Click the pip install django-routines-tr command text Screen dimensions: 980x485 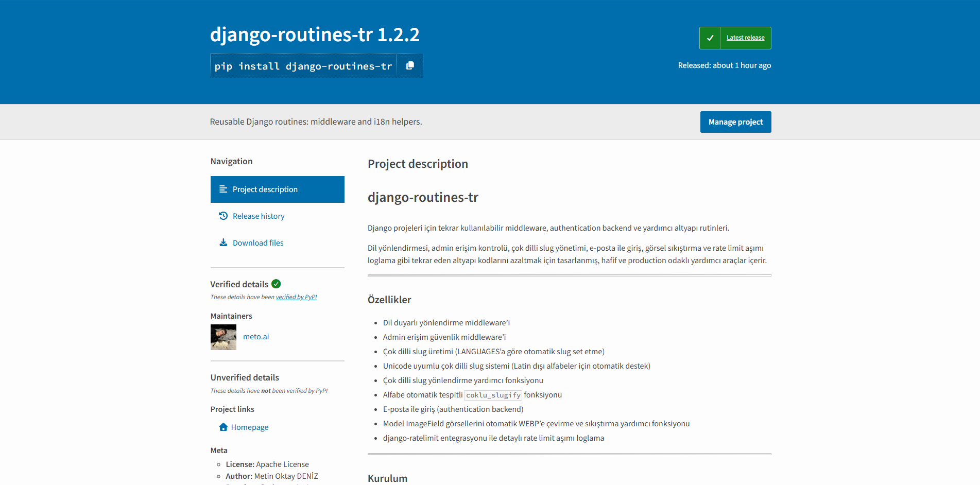(303, 66)
